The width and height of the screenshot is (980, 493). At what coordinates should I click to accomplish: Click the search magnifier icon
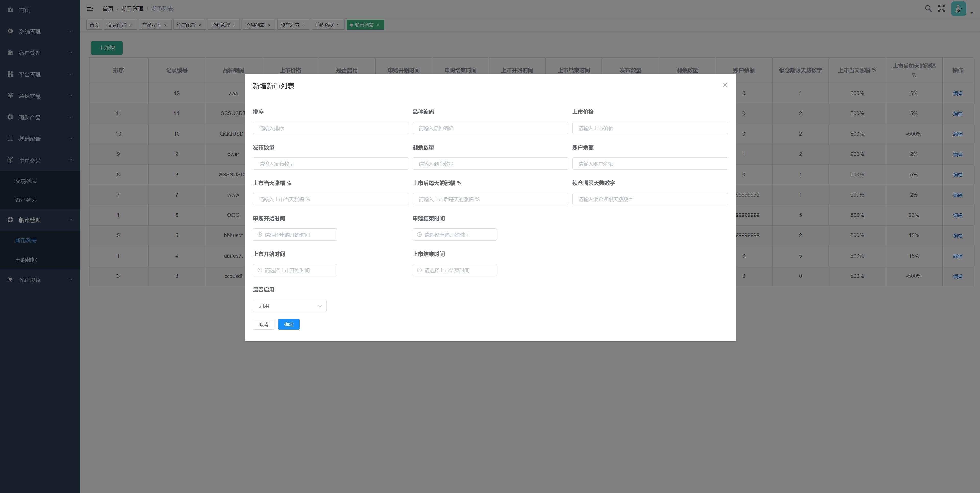pos(928,9)
